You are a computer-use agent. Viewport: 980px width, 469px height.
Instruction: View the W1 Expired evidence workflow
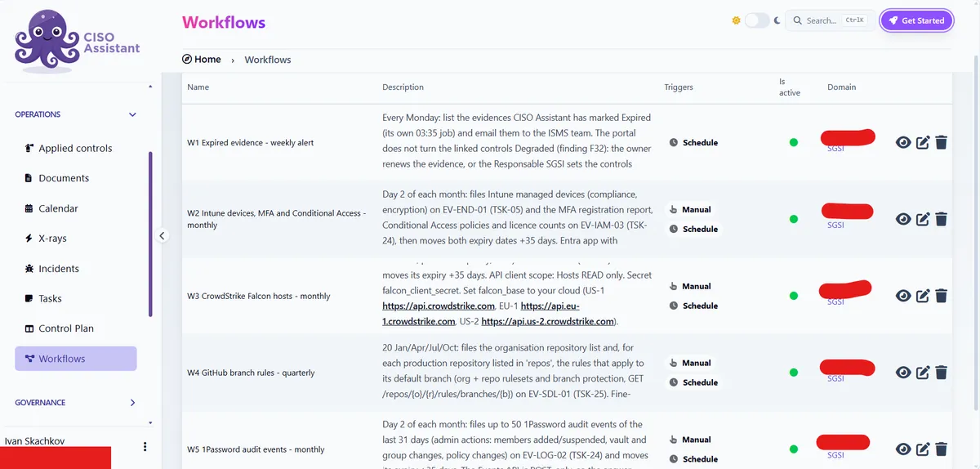click(x=903, y=143)
